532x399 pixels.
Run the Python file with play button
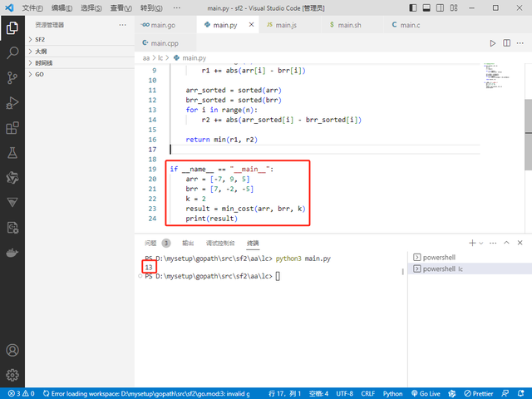(493, 43)
